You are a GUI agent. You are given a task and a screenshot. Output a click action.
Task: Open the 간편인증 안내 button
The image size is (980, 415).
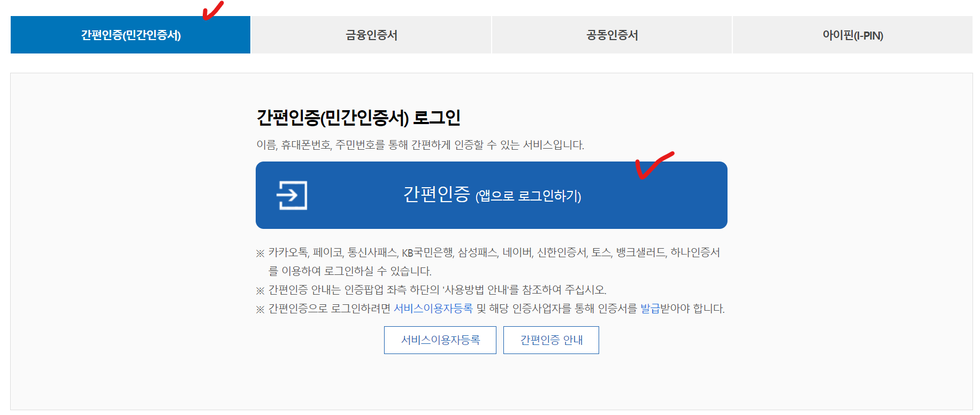pyautogui.click(x=551, y=340)
